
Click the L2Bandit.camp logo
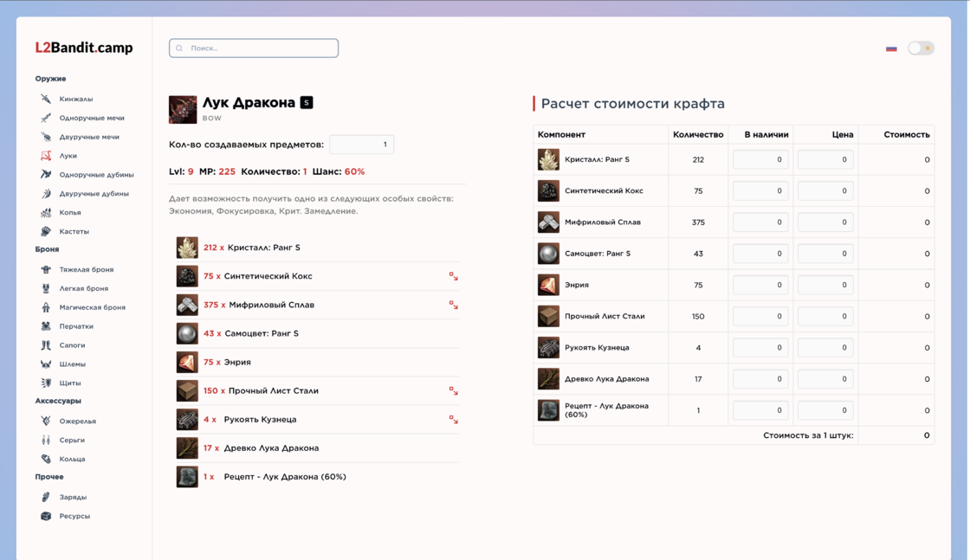pyautogui.click(x=84, y=48)
